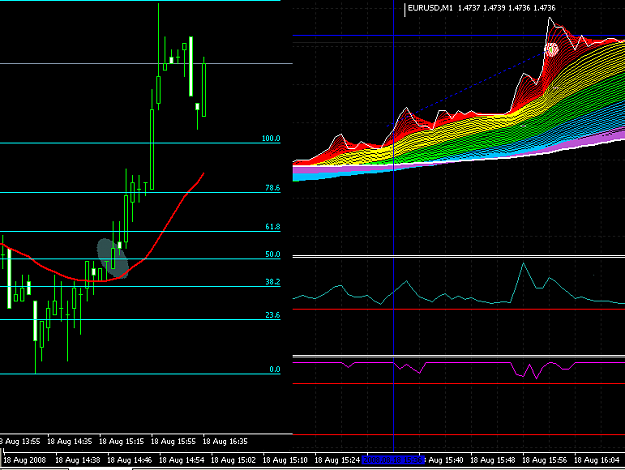Select the 61.8 Fibonacci level label
Image resolution: width=625 pixels, height=470 pixels.
click(x=273, y=226)
